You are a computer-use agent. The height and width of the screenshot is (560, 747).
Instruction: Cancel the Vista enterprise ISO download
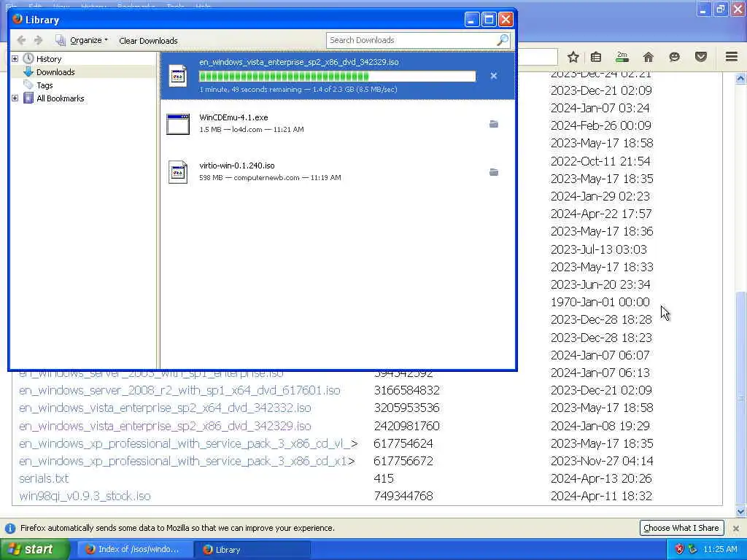494,76
